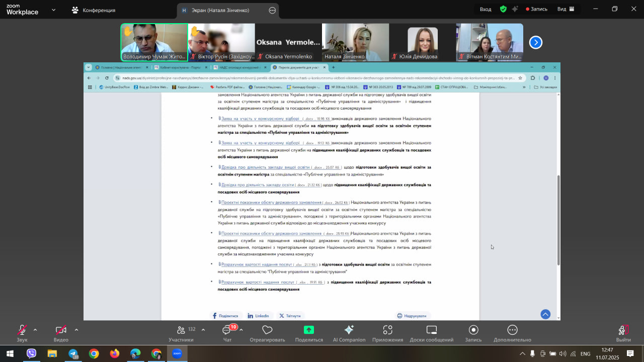Viewport: 644px width, 362px height.
Task: Show next participants with the right arrow
Action: (536, 43)
